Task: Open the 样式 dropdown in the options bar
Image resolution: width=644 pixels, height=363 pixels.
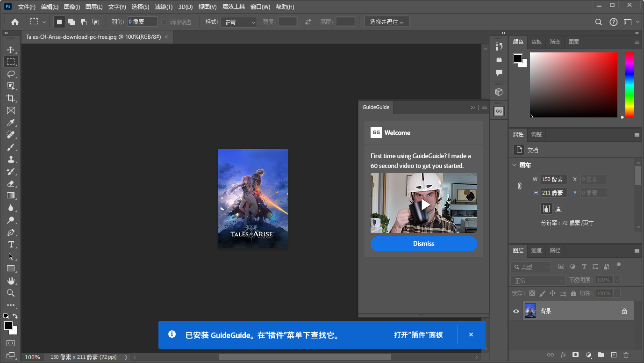Action: click(x=238, y=22)
